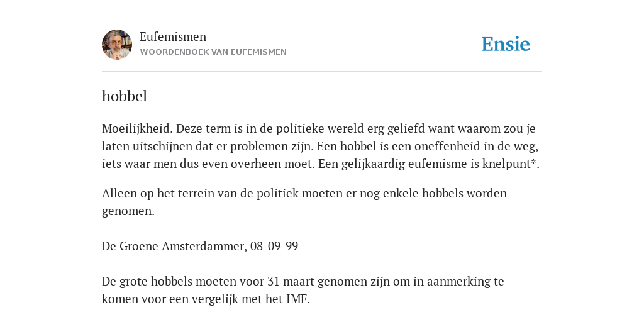Click the horizontal divider line under the header
Screen dimensions: 644x322
coord(322,72)
